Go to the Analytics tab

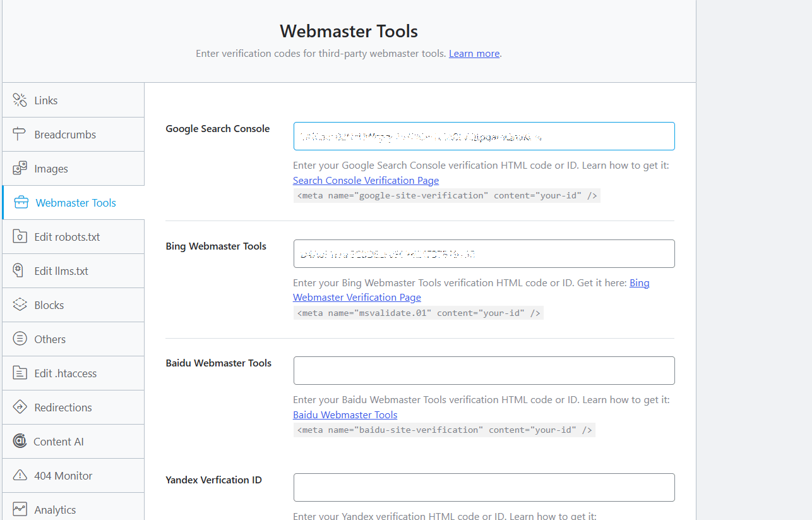click(x=73, y=507)
